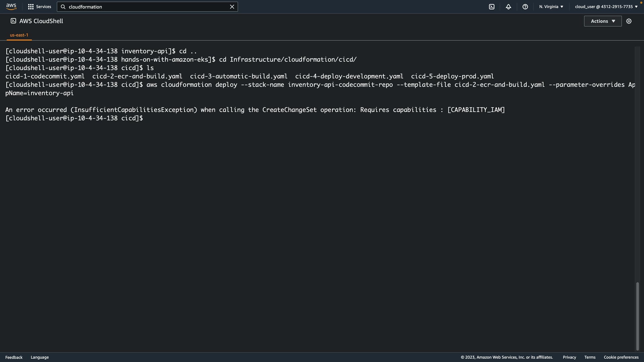The width and height of the screenshot is (644, 362).
Task: Click the AWS logo home icon
Action: tap(11, 7)
